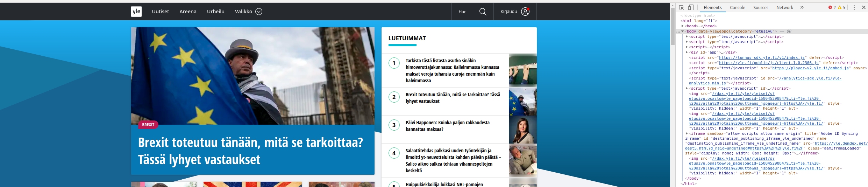This screenshot has width=868, height=187.
Task: Toggle the DevTools device toolbar icon
Action: tap(691, 7)
